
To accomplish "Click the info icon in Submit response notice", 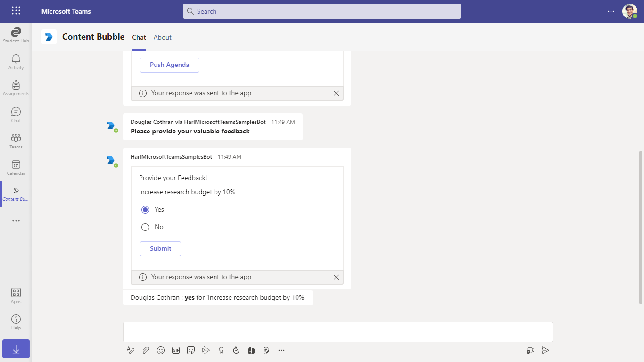I will point(143,277).
